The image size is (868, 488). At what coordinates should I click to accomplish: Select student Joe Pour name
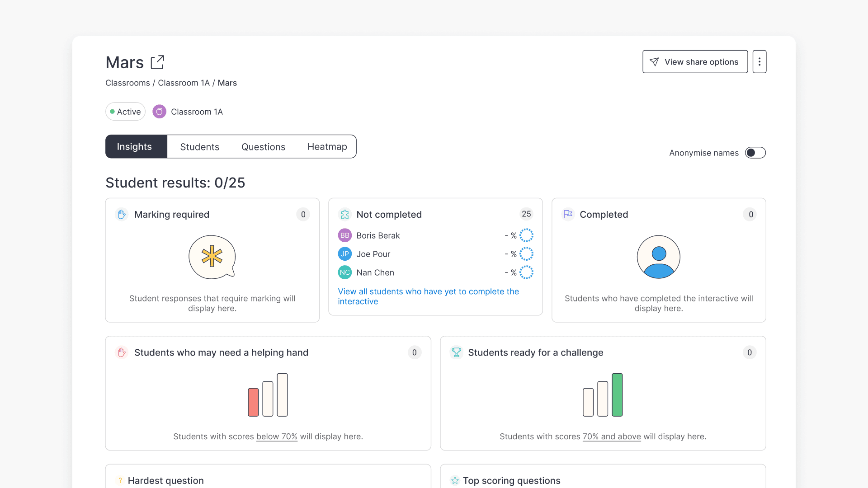coord(373,254)
